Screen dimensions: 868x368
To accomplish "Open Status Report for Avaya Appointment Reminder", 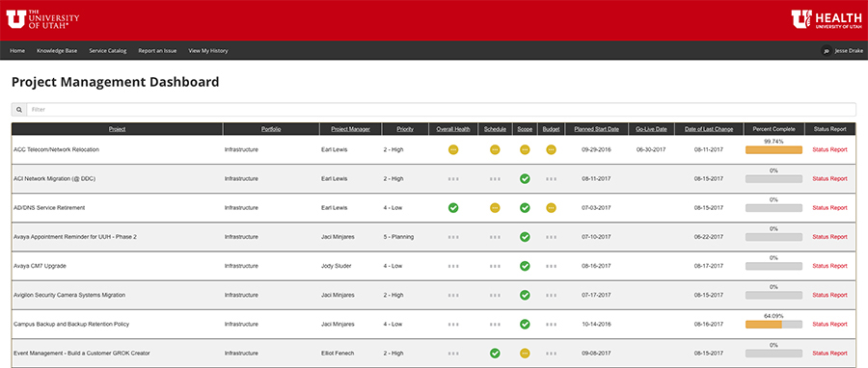I will pos(829,236).
